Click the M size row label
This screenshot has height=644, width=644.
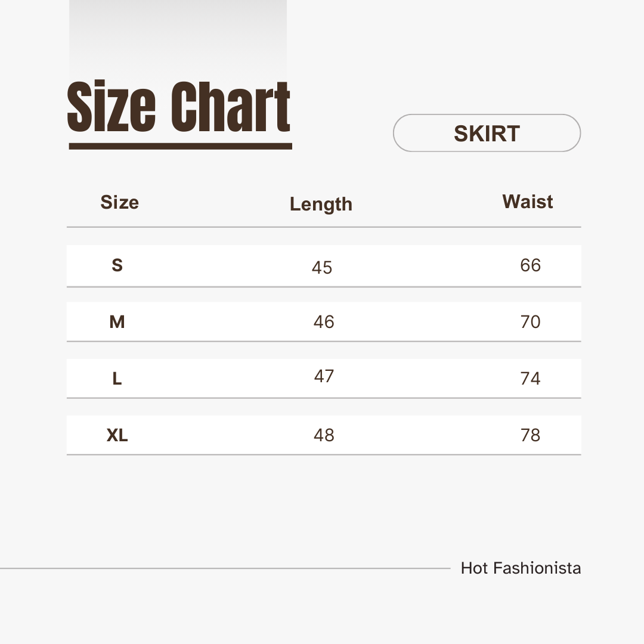(117, 322)
